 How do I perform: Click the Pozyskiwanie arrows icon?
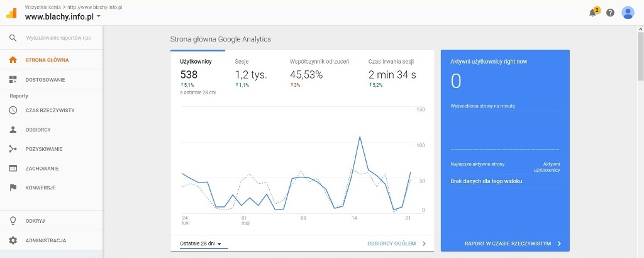coord(13,149)
